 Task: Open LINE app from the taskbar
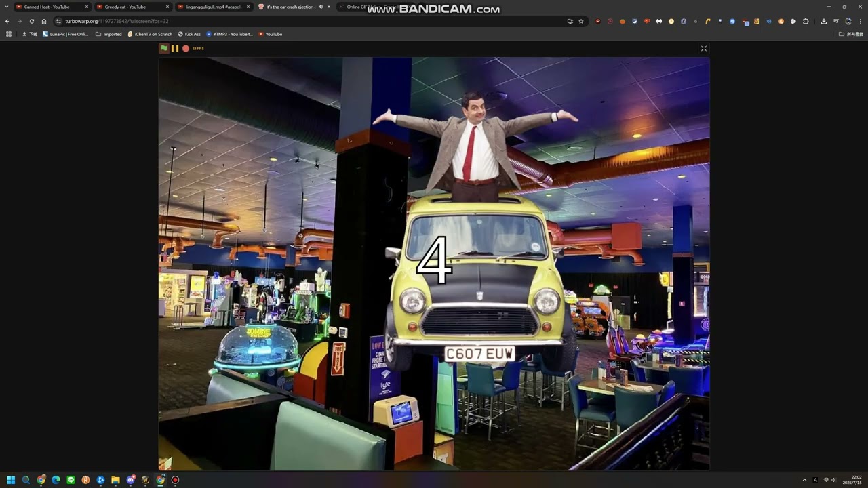coord(71,480)
